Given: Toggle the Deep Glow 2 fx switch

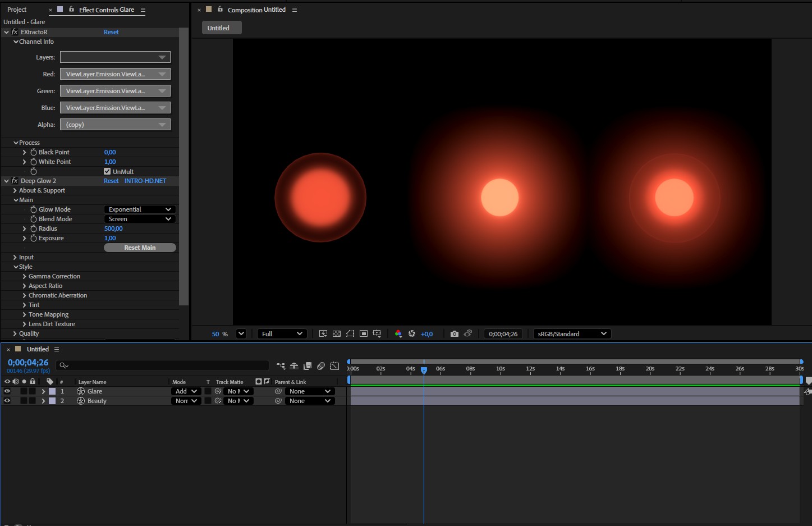Looking at the screenshot, I should click(x=15, y=181).
